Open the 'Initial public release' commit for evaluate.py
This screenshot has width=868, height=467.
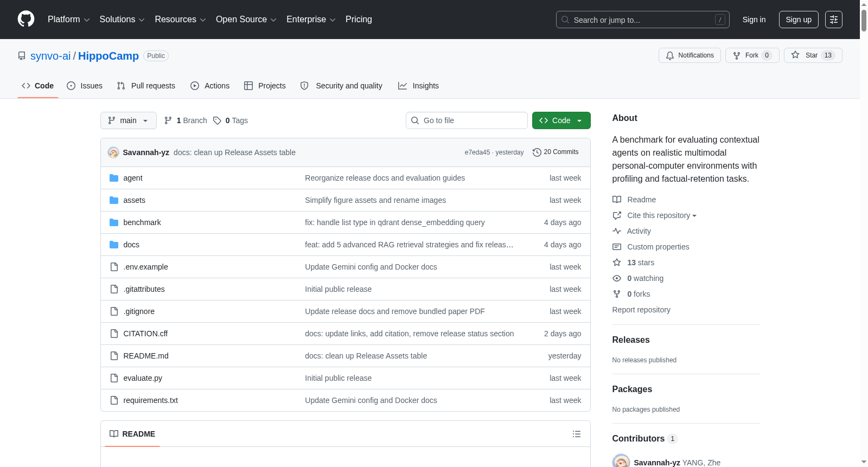pyautogui.click(x=338, y=378)
